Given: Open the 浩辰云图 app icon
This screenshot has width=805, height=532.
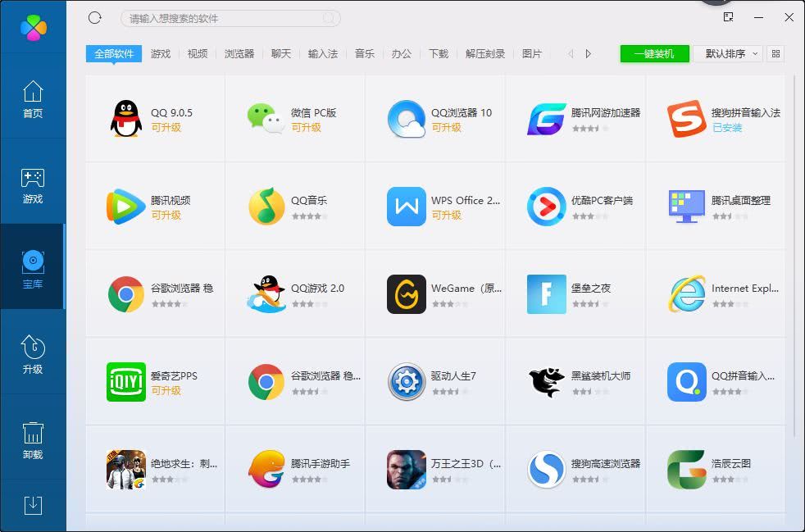Looking at the screenshot, I should tap(686, 470).
